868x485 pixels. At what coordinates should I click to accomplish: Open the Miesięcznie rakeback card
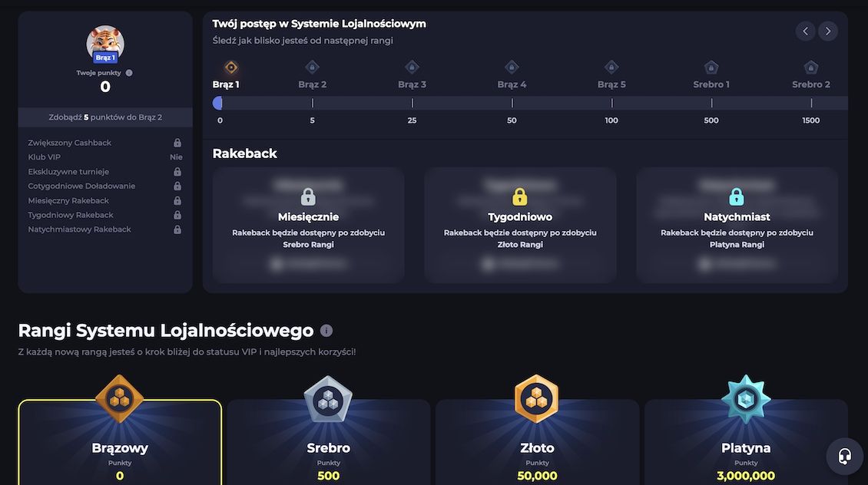tap(308, 225)
